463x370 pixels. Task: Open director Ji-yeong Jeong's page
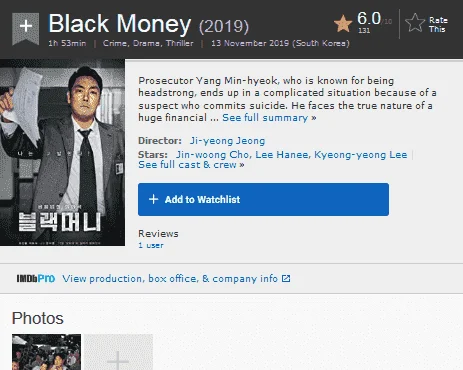point(227,141)
